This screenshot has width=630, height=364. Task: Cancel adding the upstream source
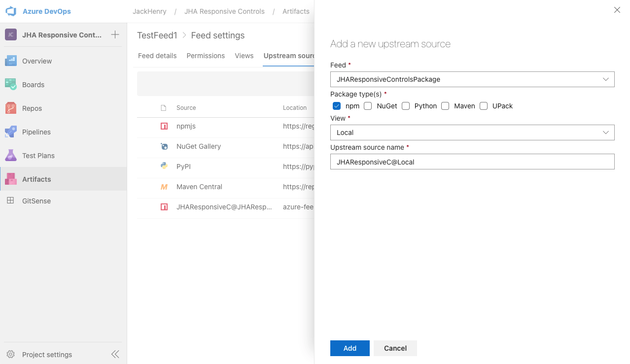pos(395,348)
